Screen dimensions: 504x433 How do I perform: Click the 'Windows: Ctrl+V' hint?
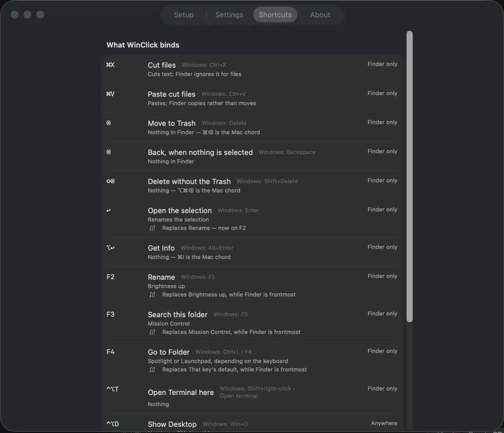pos(224,94)
